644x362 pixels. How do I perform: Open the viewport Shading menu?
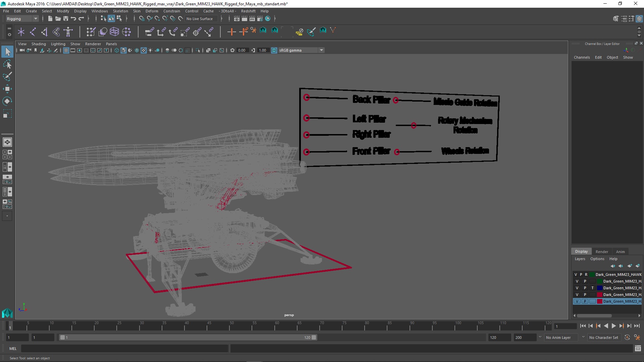coord(39,44)
